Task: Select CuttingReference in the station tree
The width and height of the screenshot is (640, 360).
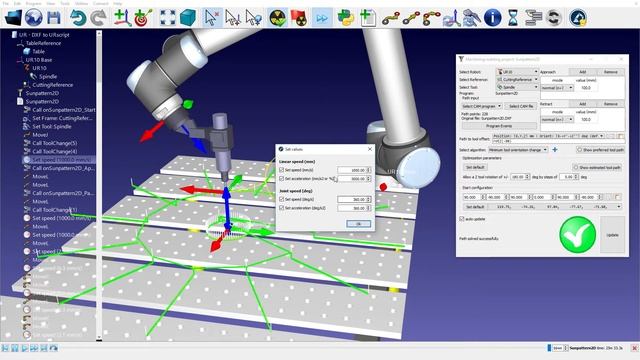Action: click(x=53, y=85)
